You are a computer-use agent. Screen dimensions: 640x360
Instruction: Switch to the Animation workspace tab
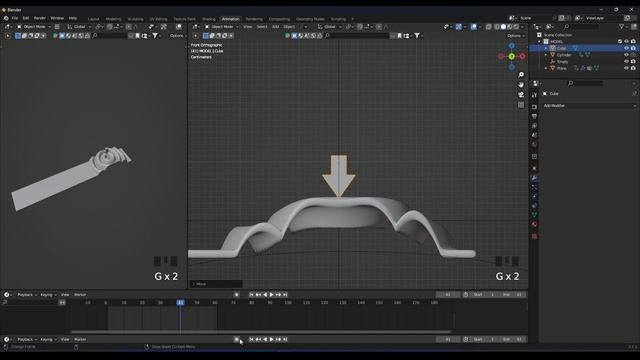(x=231, y=19)
